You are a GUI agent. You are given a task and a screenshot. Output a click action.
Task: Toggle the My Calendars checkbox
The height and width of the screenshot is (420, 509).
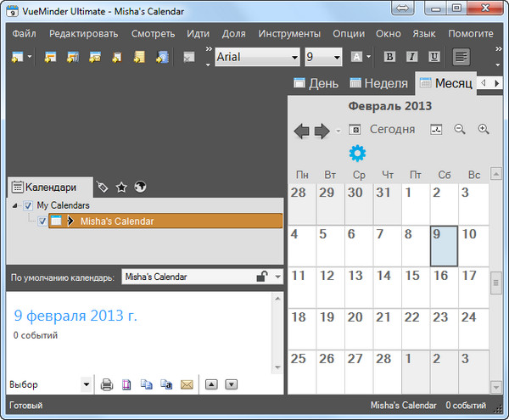[x=28, y=205]
